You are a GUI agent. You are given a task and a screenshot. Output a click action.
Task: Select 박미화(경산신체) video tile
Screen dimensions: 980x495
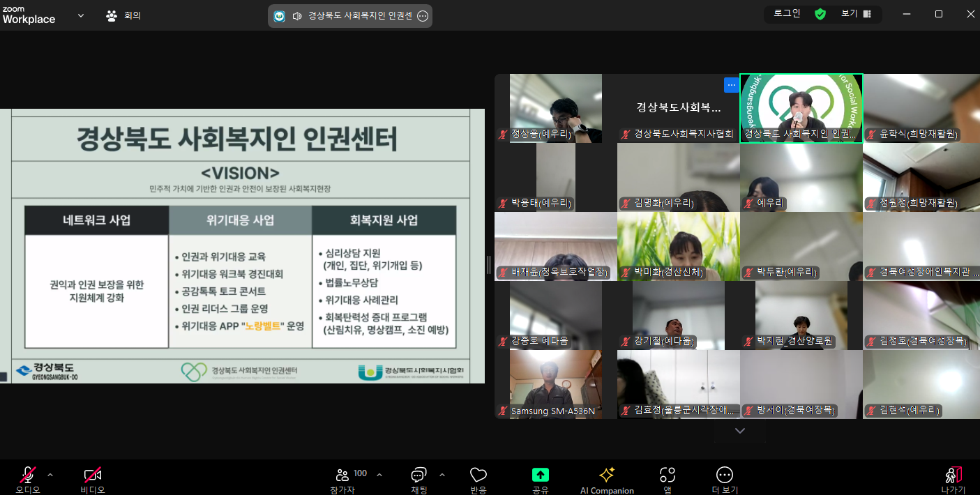point(679,246)
